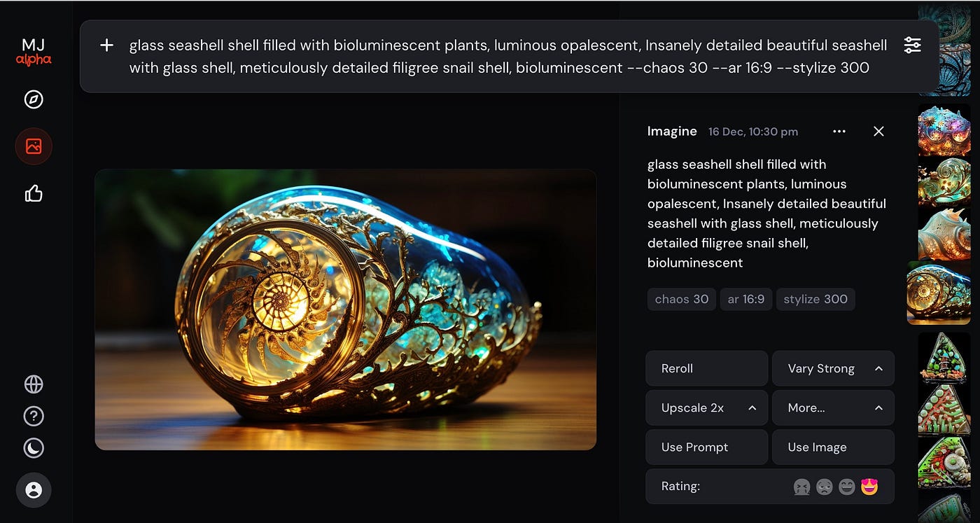Select the colorful pink-blue shell thumbnail
Viewport: 980px width, 523px height.
[x=944, y=130]
